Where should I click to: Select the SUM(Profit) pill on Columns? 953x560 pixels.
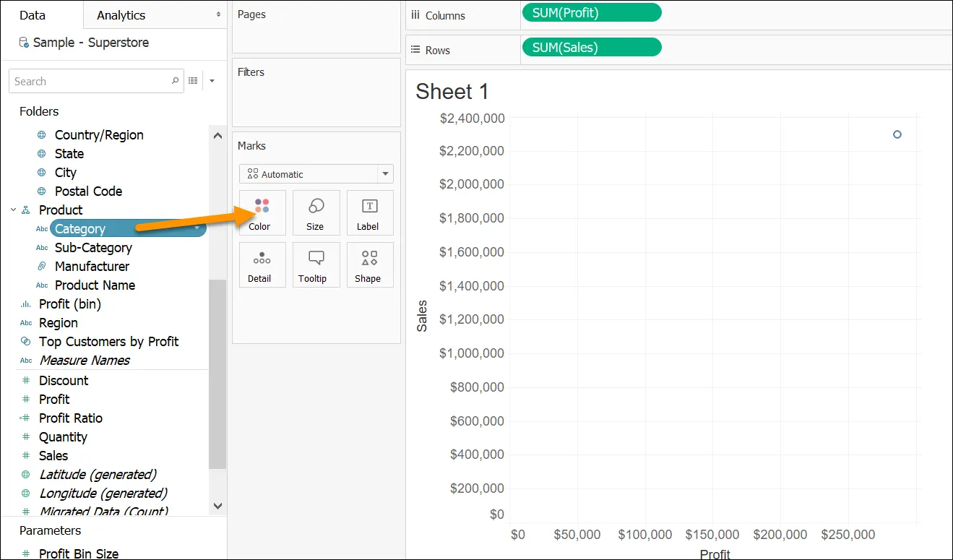pyautogui.click(x=591, y=12)
